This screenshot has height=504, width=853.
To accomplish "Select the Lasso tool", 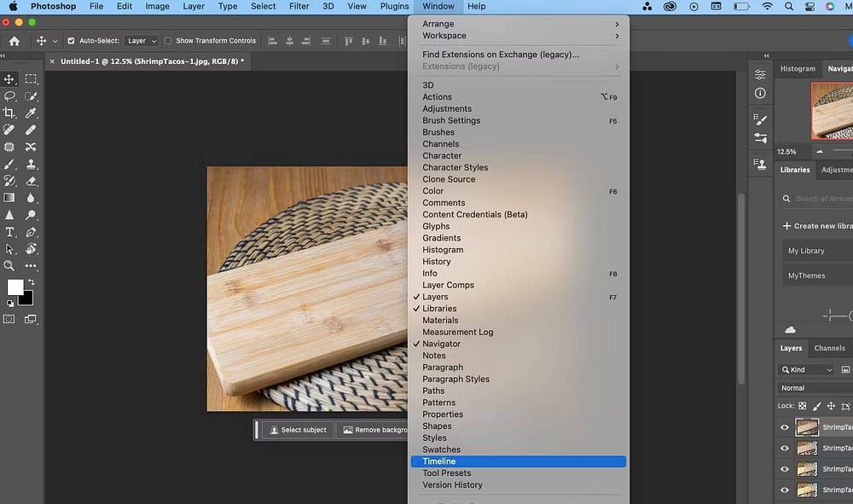I will 10,96.
